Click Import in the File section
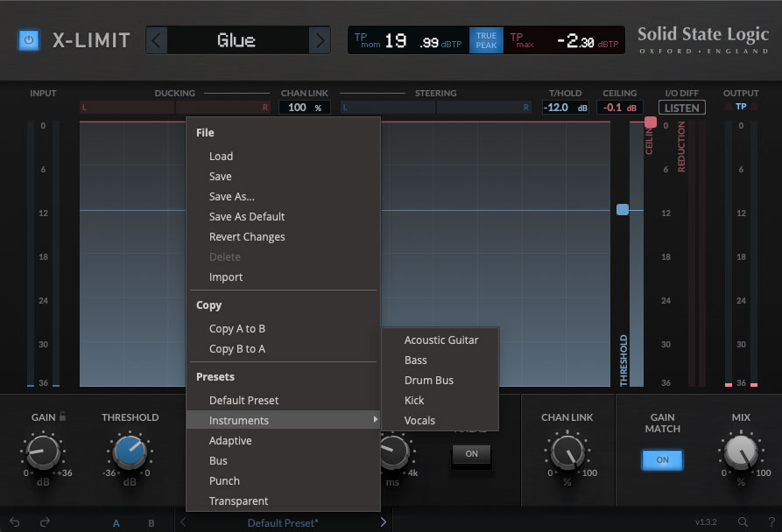 [283, 277]
